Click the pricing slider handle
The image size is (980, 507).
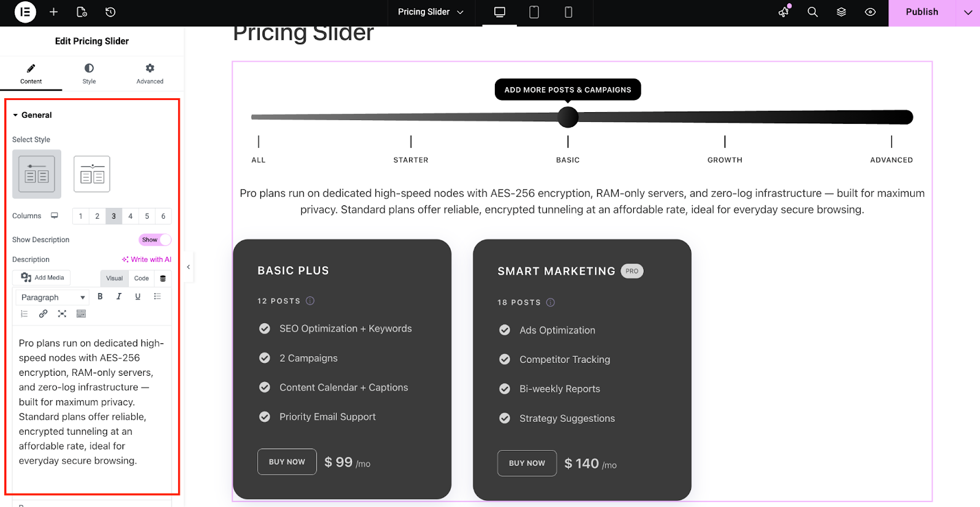tap(567, 116)
